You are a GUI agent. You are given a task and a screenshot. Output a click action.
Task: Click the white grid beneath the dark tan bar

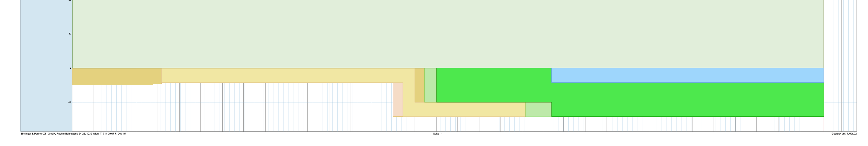tap(114, 108)
